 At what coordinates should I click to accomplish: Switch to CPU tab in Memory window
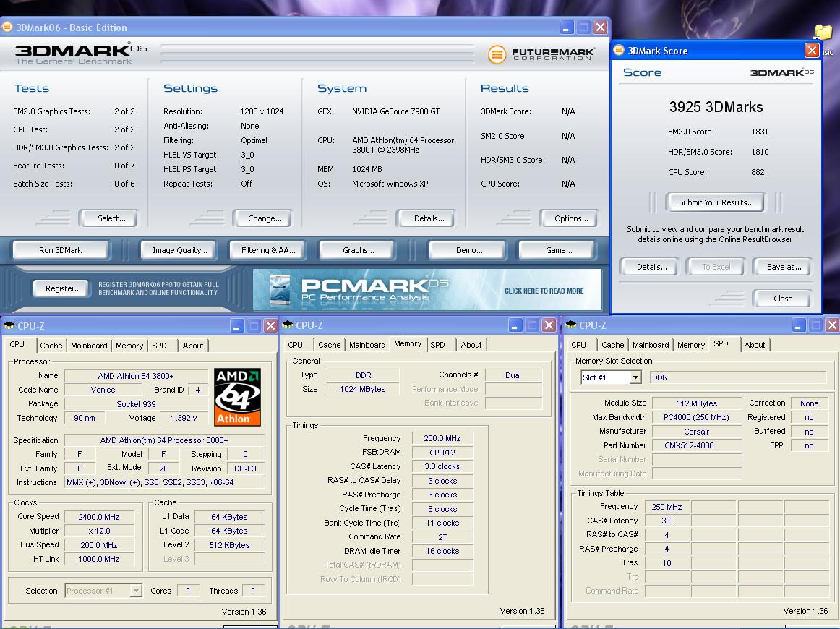(x=295, y=345)
